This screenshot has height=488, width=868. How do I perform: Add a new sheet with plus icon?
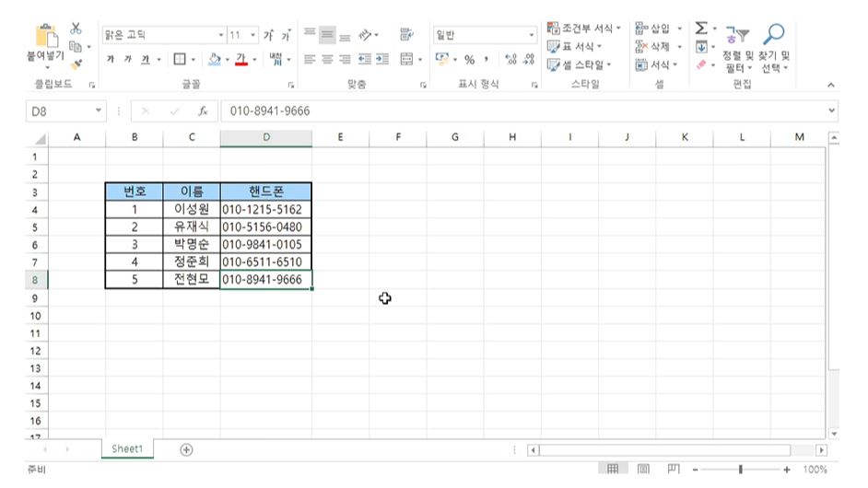[186, 449]
